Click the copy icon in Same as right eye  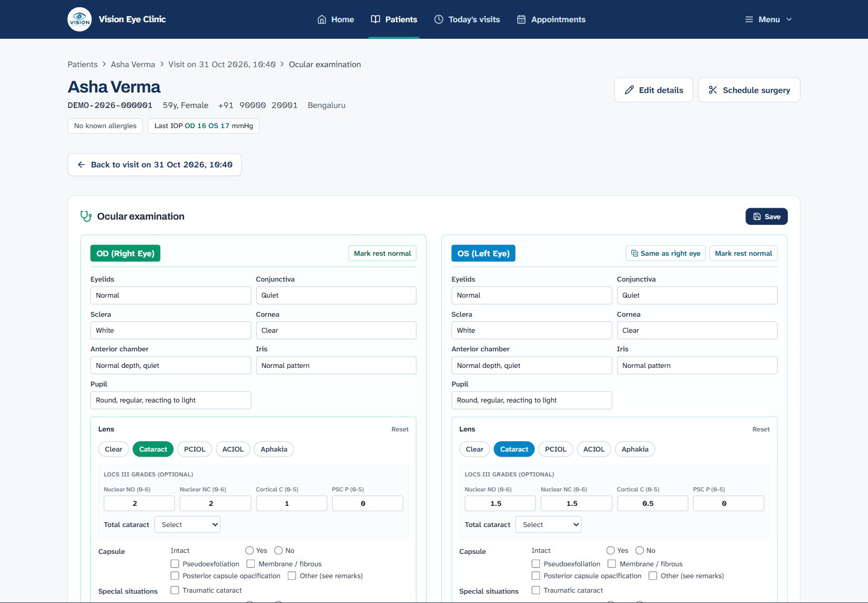click(634, 253)
